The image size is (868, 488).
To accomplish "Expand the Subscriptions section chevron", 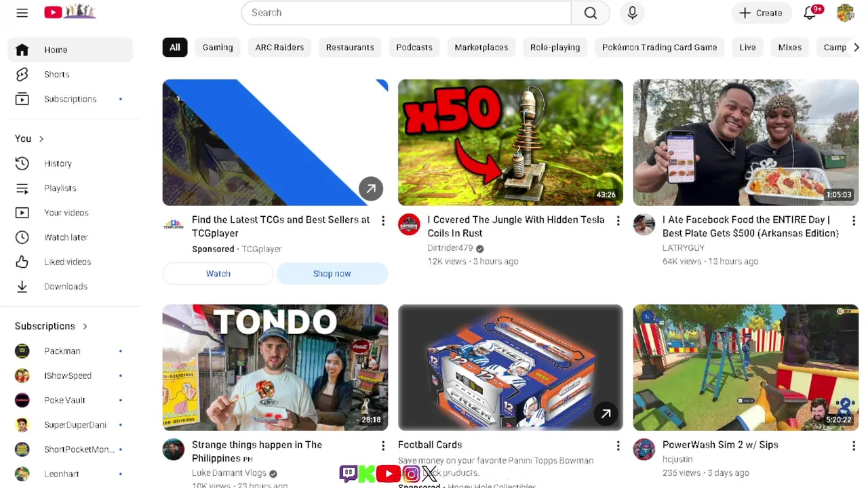I will pyautogui.click(x=85, y=327).
